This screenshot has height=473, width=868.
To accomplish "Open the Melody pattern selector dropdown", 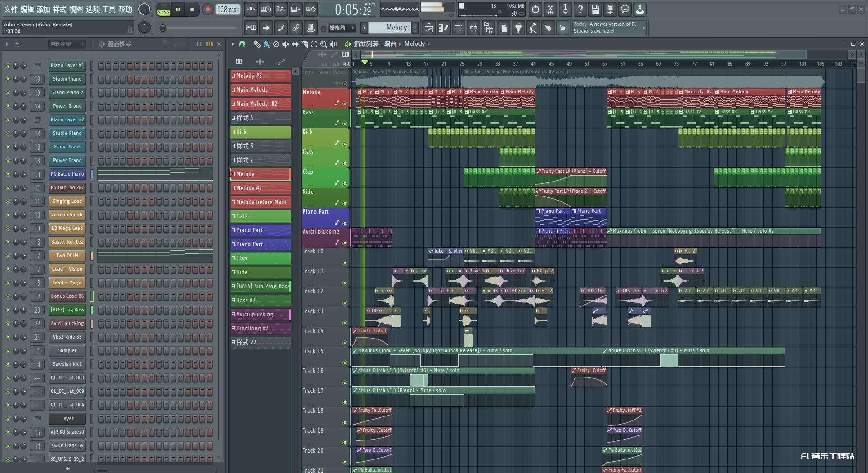I will pos(389,28).
